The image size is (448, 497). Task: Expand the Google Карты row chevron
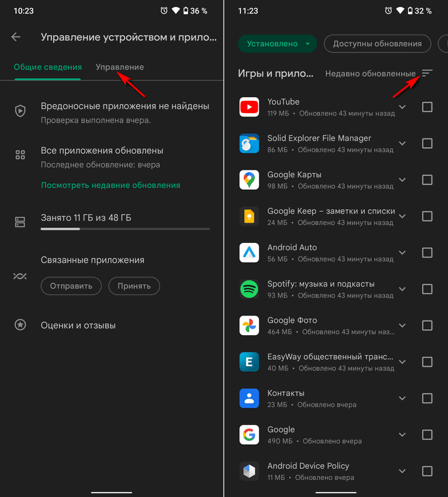402,180
